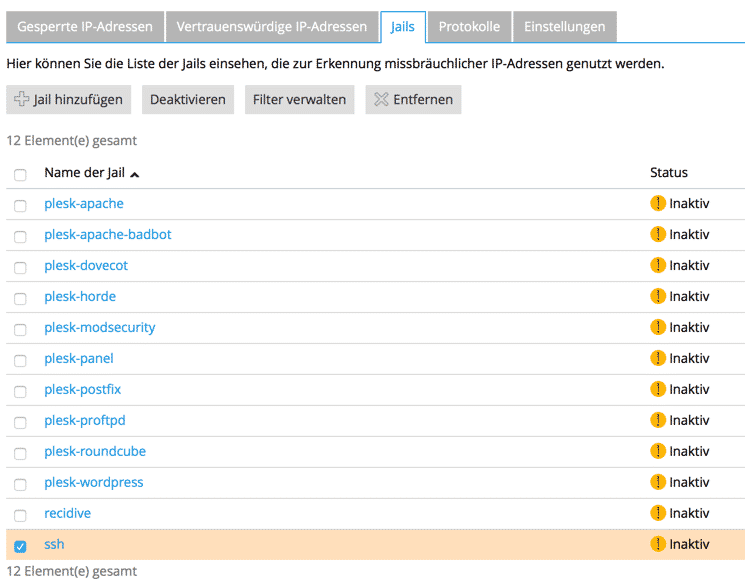Image resolution: width=745 pixels, height=586 pixels.
Task: Click the warning status icon for recidive
Action: (x=657, y=513)
